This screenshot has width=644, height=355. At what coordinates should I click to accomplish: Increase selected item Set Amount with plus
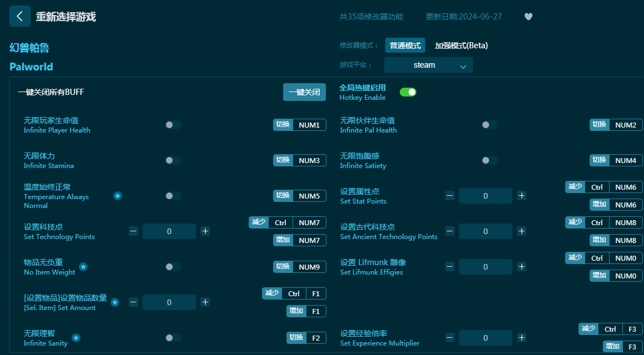pos(205,302)
